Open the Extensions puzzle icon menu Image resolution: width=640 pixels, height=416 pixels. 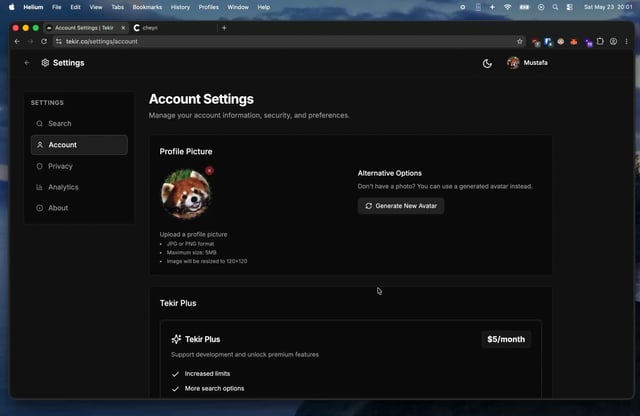[600, 42]
